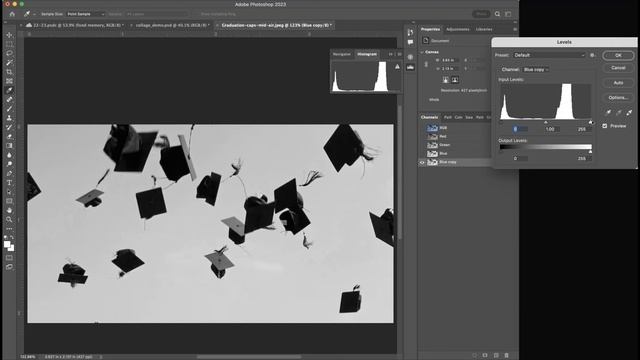Screen dimensions: 640x360
Task: Open the Preset dropdown showing Default
Action: tap(549, 55)
